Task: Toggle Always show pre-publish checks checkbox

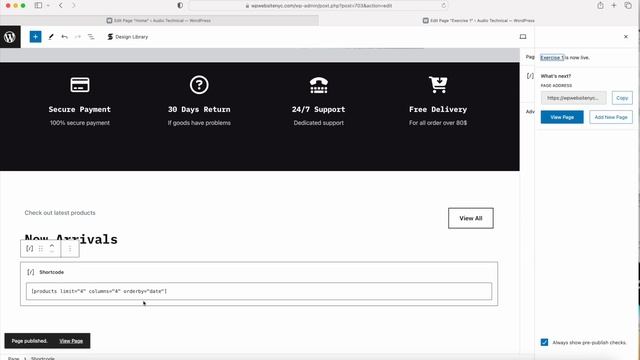Action: pyautogui.click(x=544, y=342)
